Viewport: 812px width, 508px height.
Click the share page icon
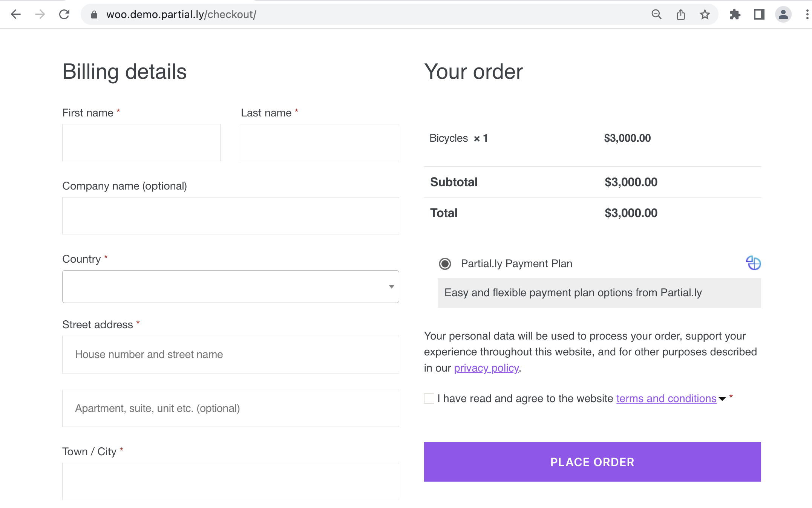680,14
